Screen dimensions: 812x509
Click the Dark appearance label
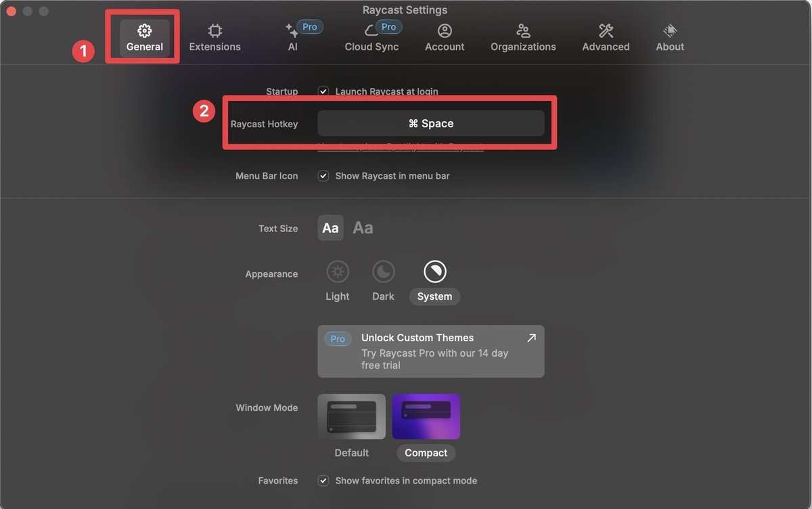click(384, 296)
